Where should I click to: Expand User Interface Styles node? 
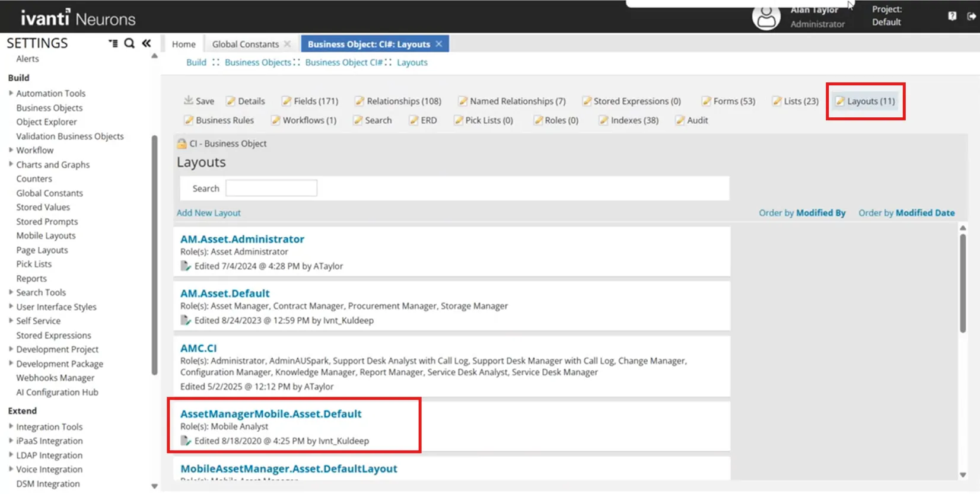click(x=11, y=307)
